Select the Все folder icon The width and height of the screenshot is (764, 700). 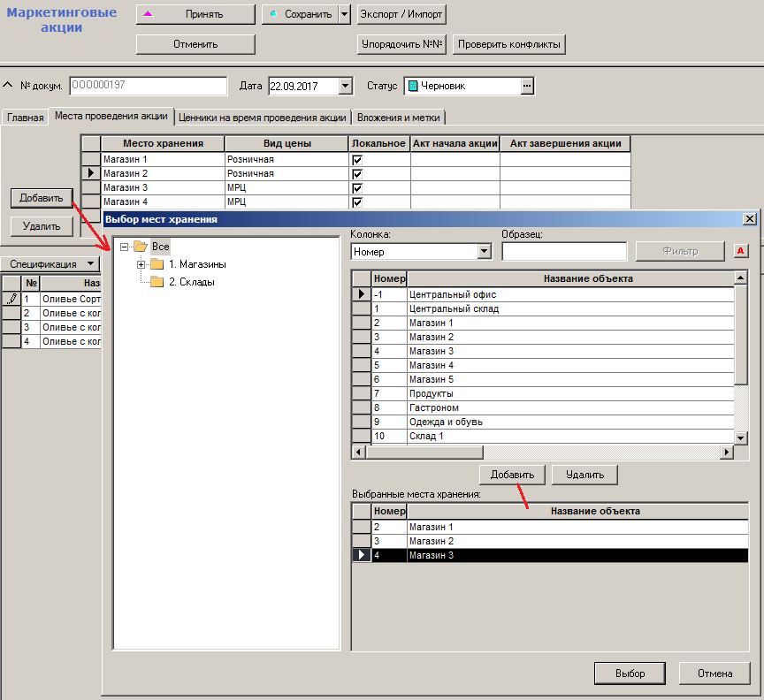[x=141, y=247]
